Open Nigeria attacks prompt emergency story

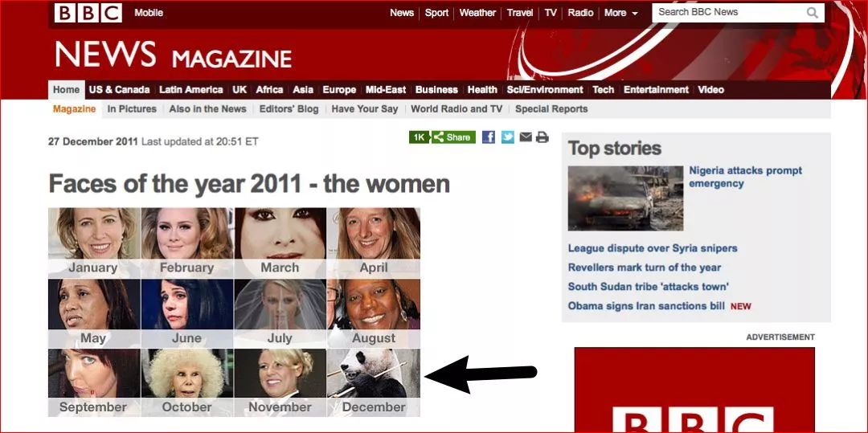click(x=745, y=177)
